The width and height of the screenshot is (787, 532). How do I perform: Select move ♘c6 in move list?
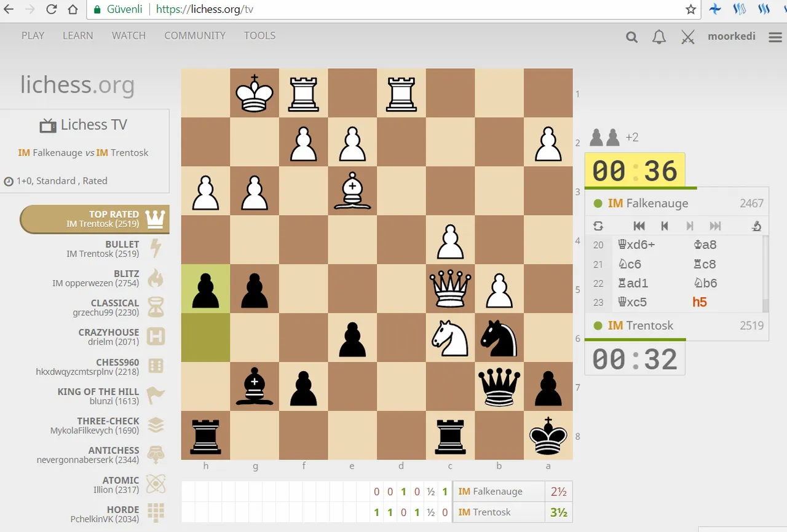[x=650, y=264]
